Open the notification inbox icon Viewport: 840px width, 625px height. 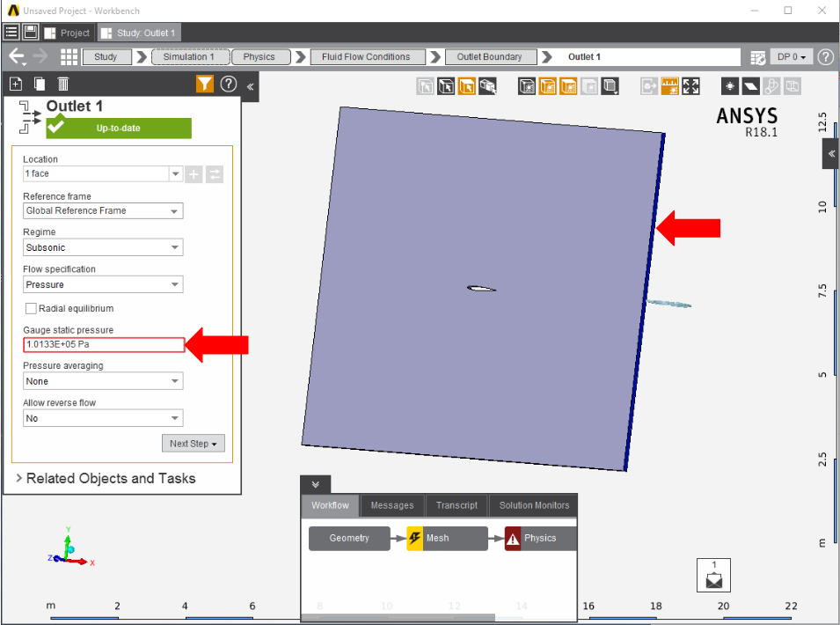pyautogui.click(x=713, y=575)
